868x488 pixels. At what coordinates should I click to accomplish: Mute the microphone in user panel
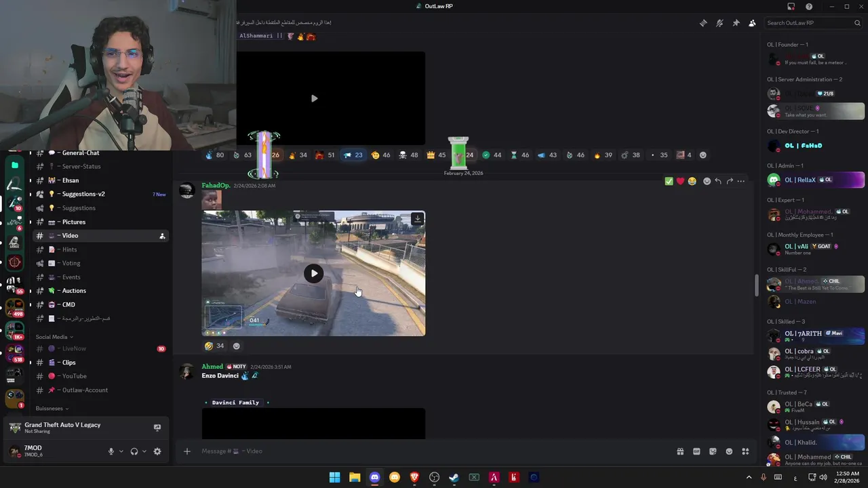coord(111,451)
